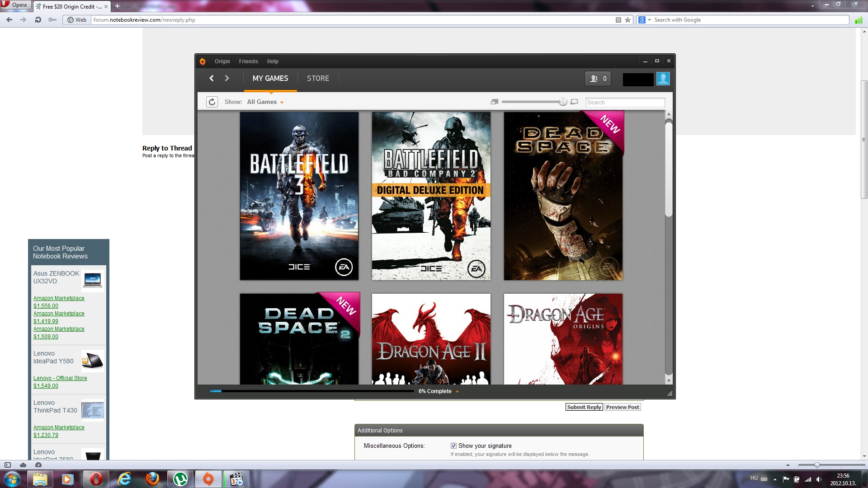868x488 pixels.
Task: Open Opera zoom options arrow in status bar
Action: [788, 465]
